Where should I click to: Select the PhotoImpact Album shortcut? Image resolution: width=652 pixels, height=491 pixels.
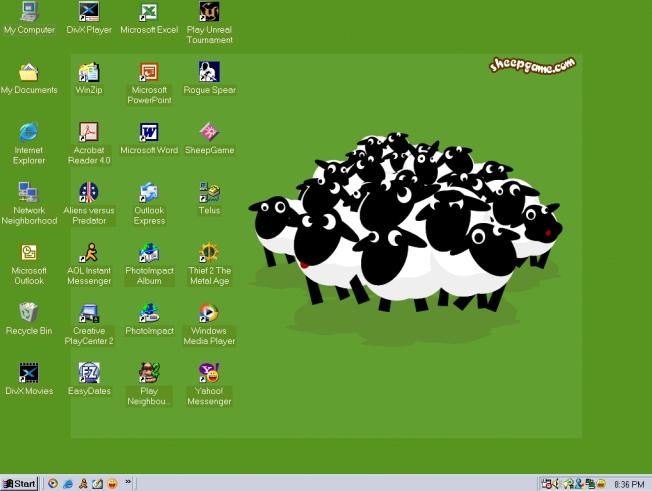pyautogui.click(x=149, y=264)
